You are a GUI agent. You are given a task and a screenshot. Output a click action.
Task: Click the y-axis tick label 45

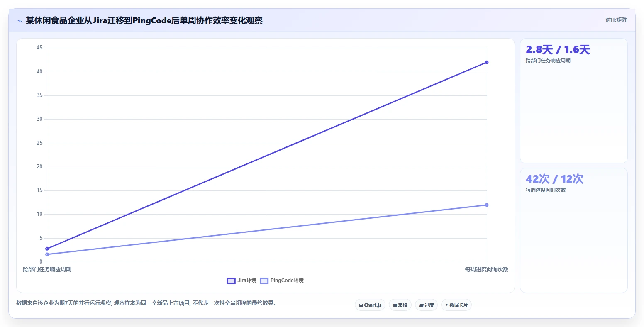click(x=39, y=48)
